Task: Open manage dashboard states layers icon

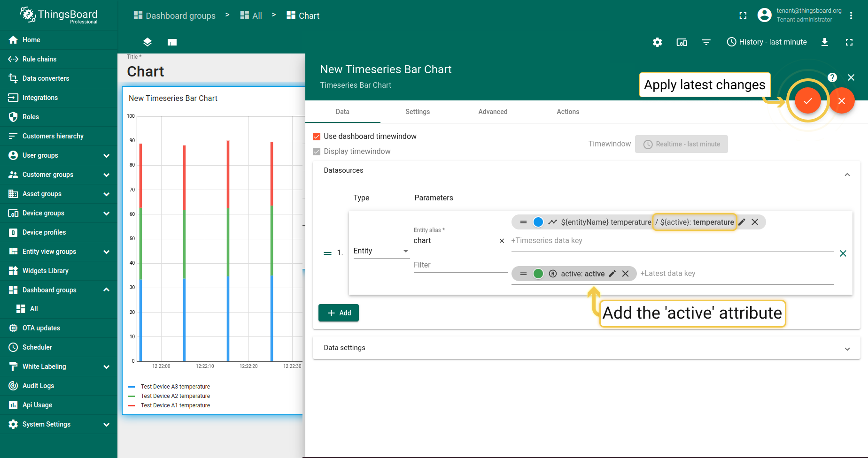Action: click(x=147, y=42)
